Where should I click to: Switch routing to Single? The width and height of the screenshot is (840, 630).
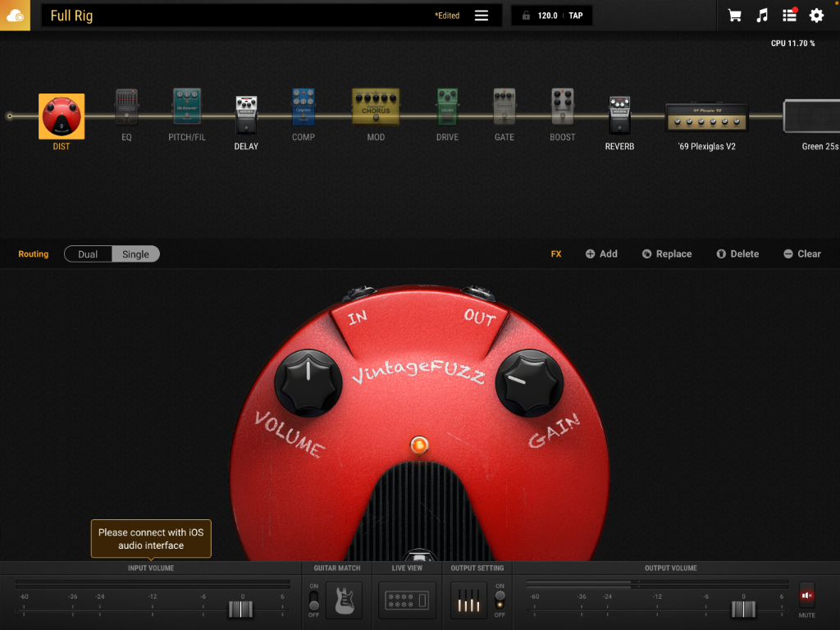pyautogui.click(x=135, y=254)
